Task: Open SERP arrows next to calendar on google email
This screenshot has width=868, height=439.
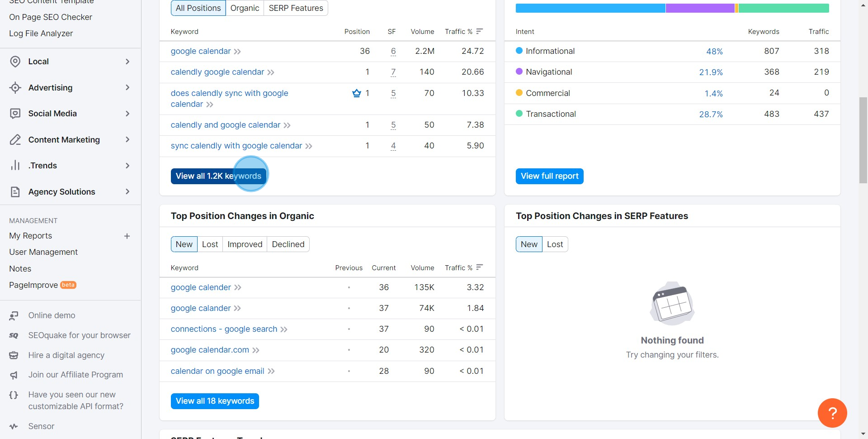Action: pyautogui.click(x=271, y=371)
